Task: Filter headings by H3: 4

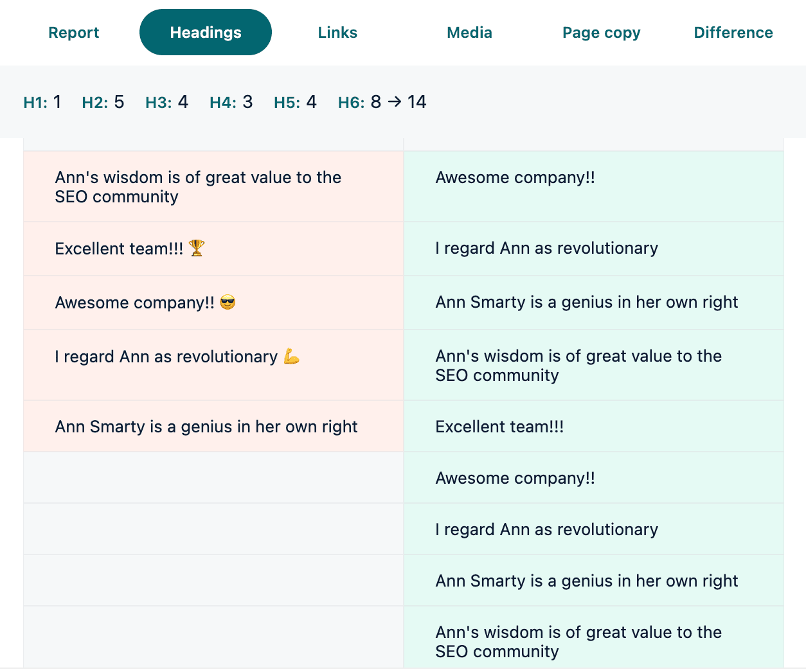Action: 166,102
